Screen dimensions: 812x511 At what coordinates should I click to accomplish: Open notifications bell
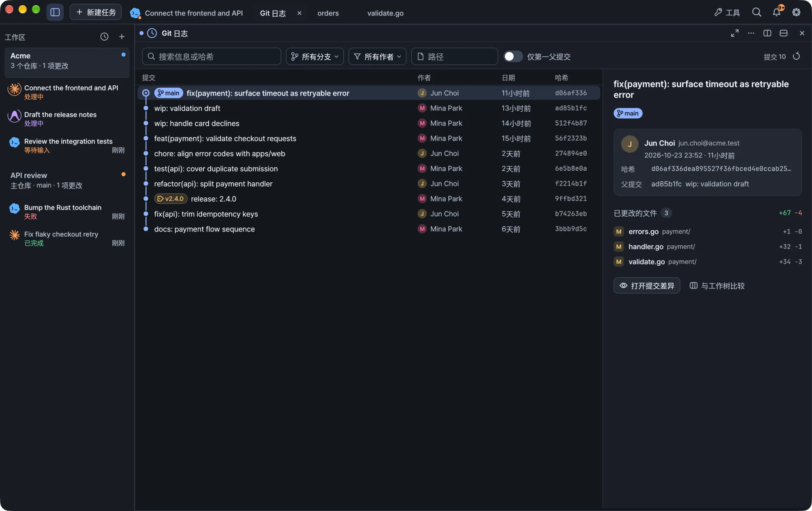coord(777,12)
